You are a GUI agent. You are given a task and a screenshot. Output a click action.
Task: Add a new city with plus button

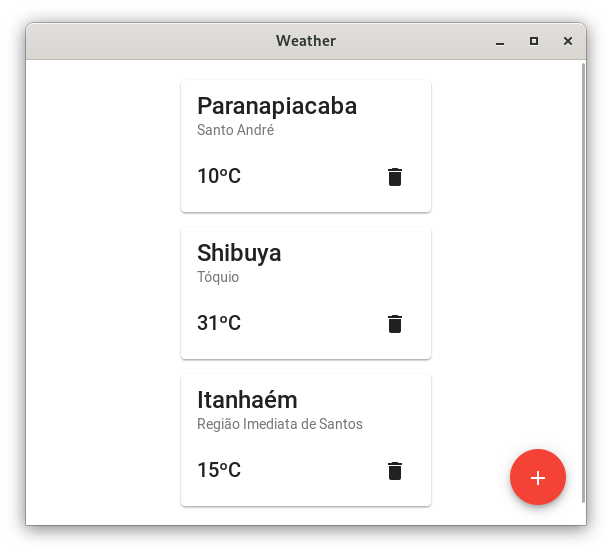point(538,478)
